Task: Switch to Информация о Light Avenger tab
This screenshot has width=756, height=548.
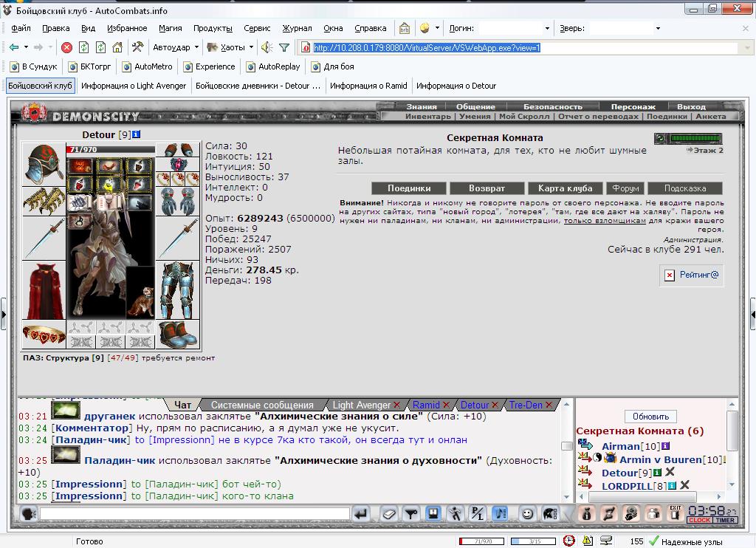Action: [134, 86]
